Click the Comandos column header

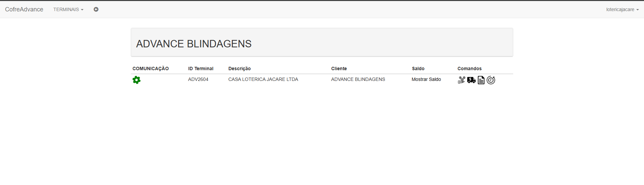click(x=469, y=68)
